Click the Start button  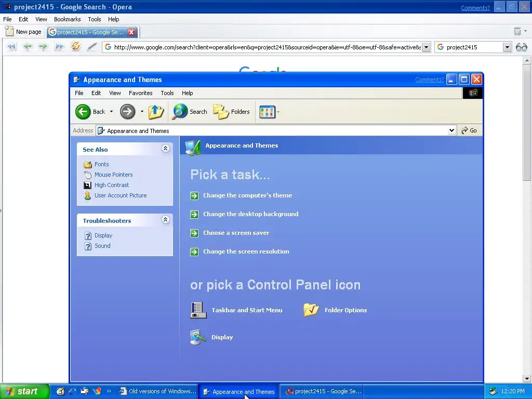coord(24,391)
